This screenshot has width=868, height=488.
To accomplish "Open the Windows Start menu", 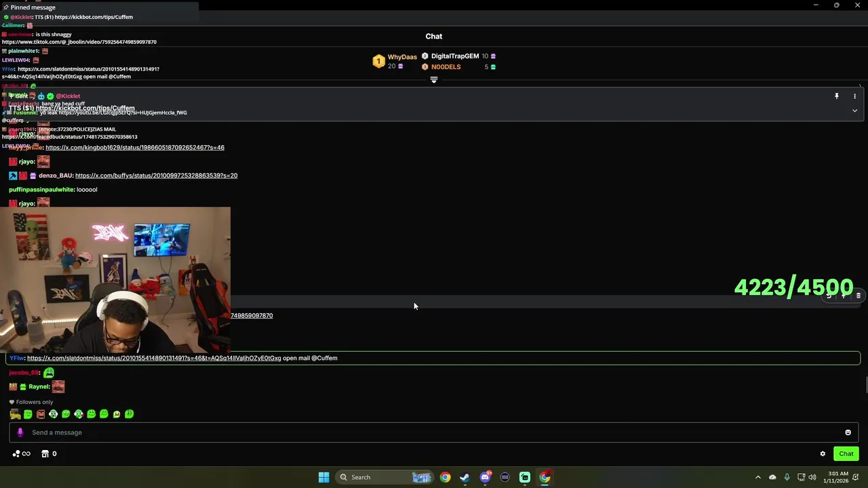I will coord(323,477).
